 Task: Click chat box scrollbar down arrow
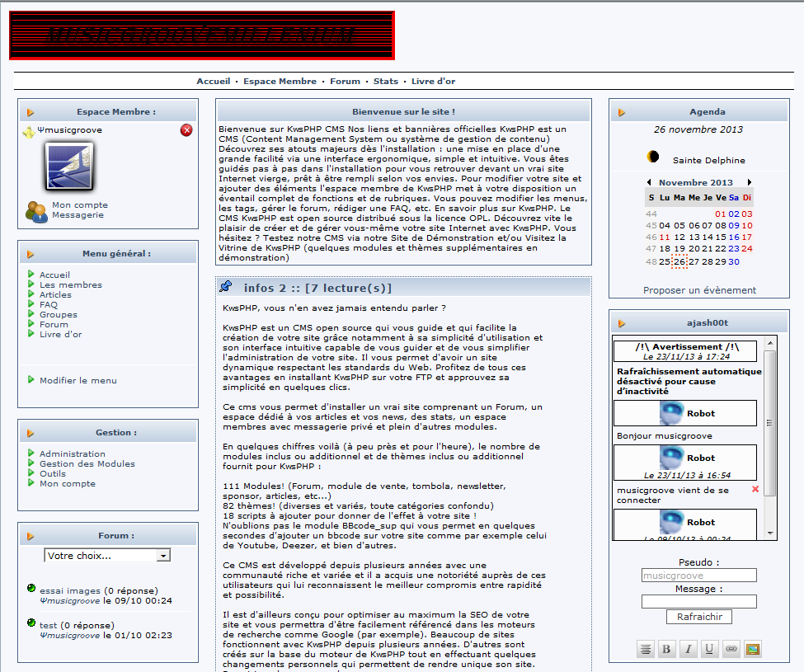[770, 533]
